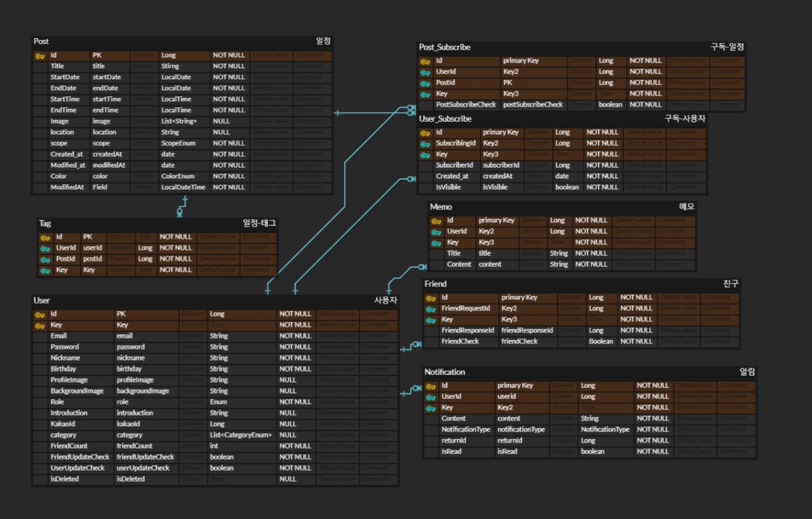
Task: Click the 'FriendCheck' column name in Friend table
Action: [x=460, y=341]
